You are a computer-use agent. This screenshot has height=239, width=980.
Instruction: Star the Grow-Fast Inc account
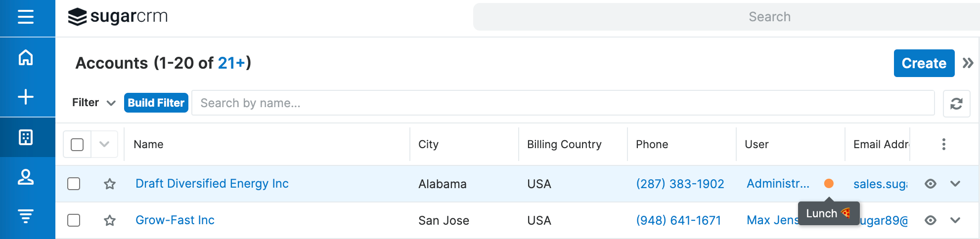(x=110, y=220)
